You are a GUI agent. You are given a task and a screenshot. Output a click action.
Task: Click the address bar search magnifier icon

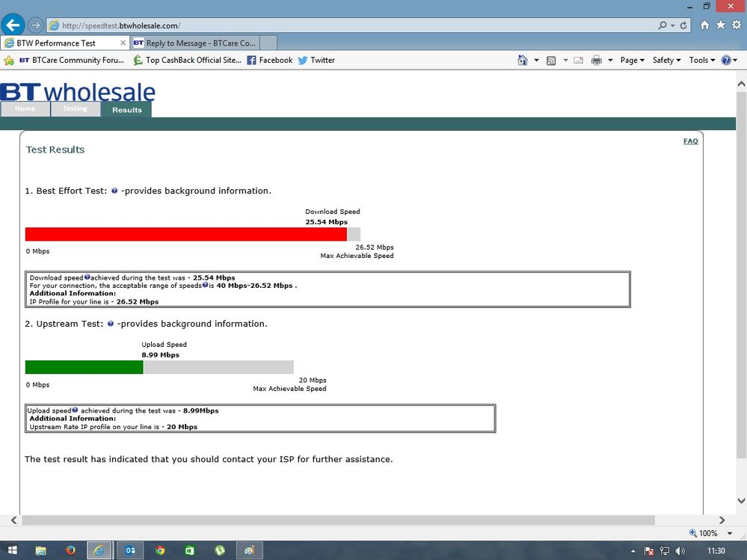pyautogui.click(x=663, y=25)
